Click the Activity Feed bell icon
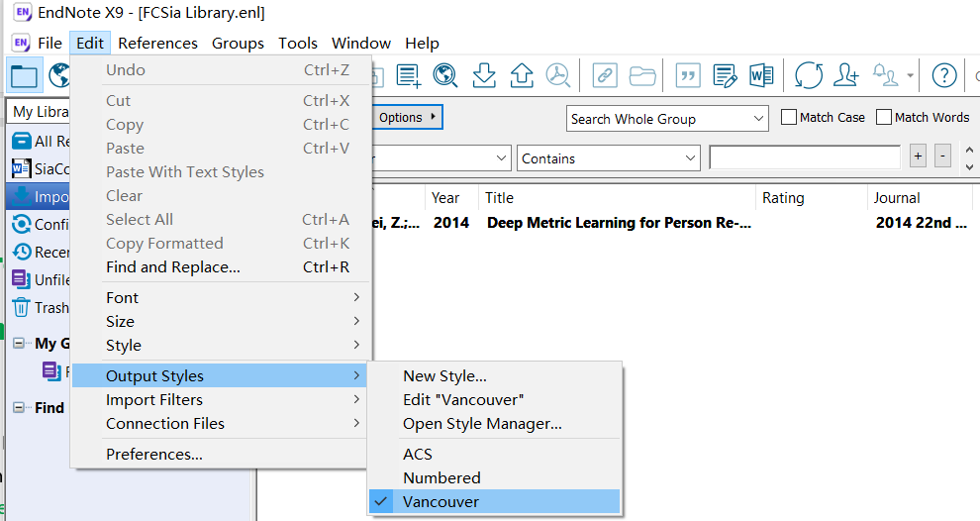Viewport: 980px width, 521px height. [885, 75]
